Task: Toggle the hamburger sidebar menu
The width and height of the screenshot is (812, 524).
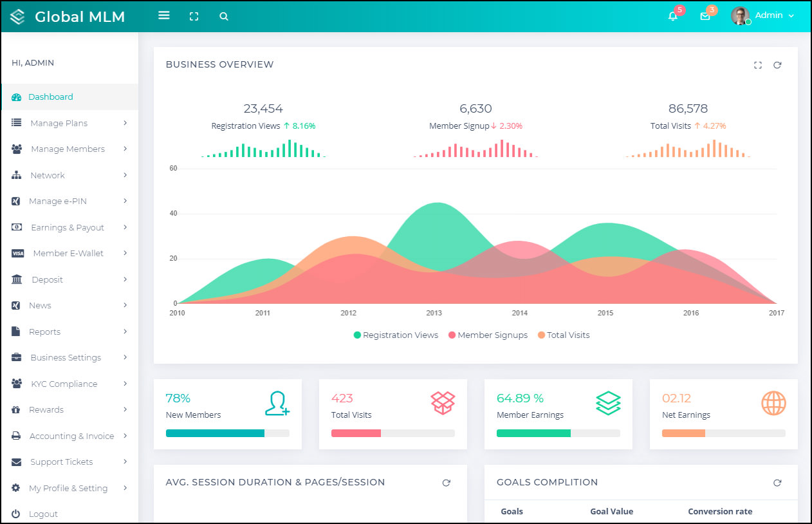Action: tap(164, 15)
